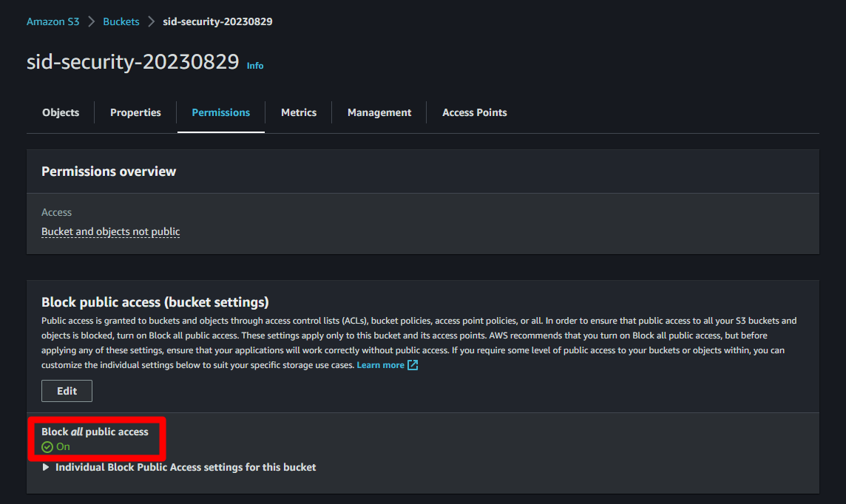The width and height of the screenshot is (846, 504).
Task: Open the Amazon S3 breadcrumb link
Action: (53, 21)
